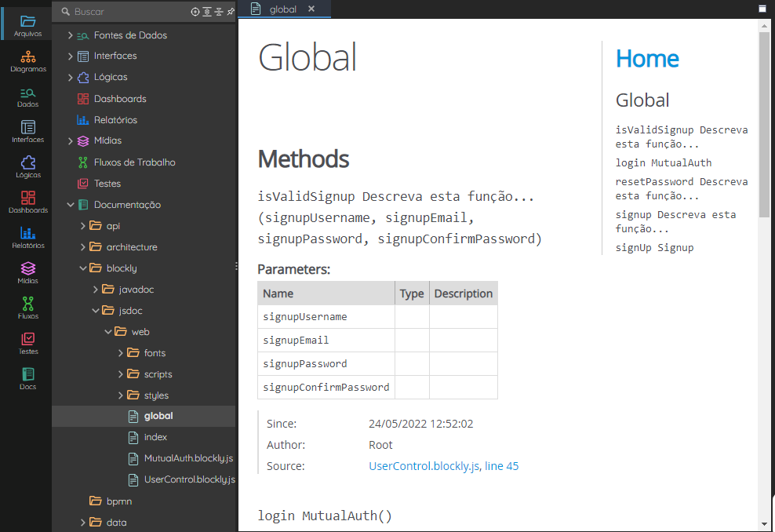This screenshot has width=775, height=532.
Task: Expand the data folder
Action: point(82,522)
